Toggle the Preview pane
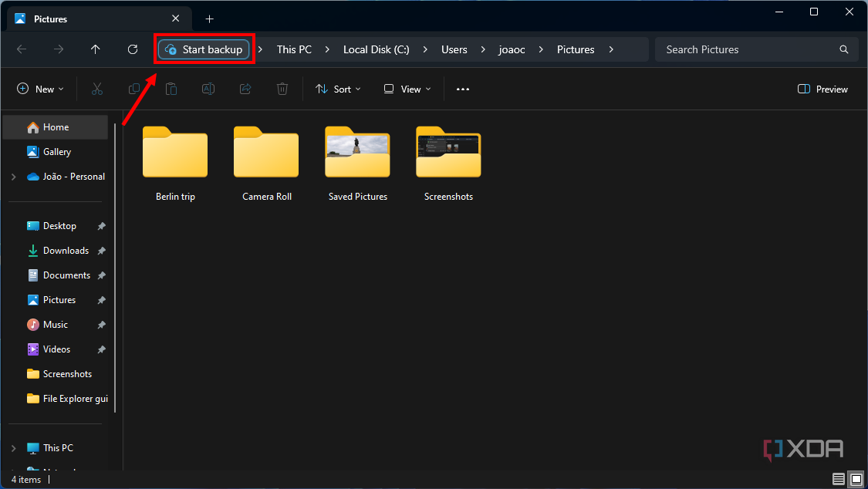Screen dimensions: 868x489 [x=822, y=89]
